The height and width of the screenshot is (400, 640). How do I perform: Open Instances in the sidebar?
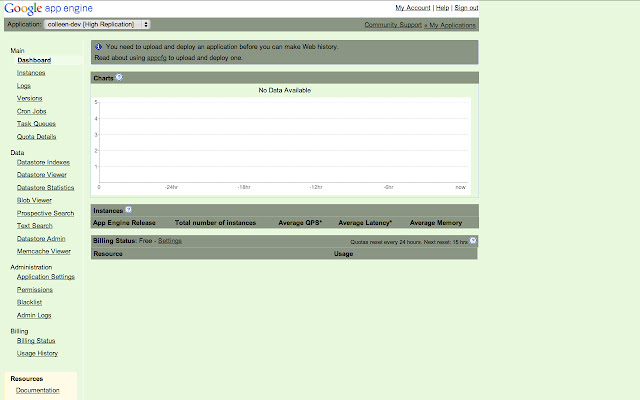coord(31,73)
